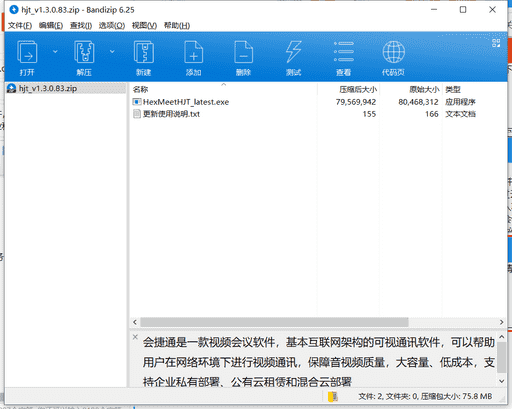Click the 应用程序 type cell

coord(460,102)
